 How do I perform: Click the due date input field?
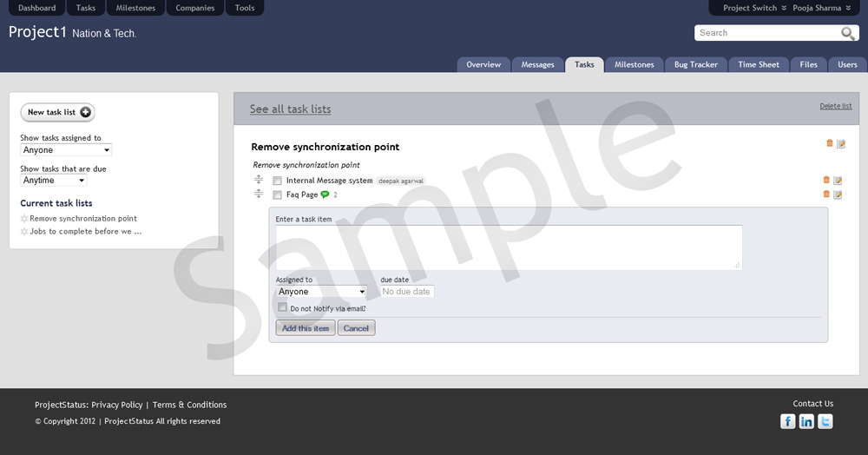click(x=407, y=292)
